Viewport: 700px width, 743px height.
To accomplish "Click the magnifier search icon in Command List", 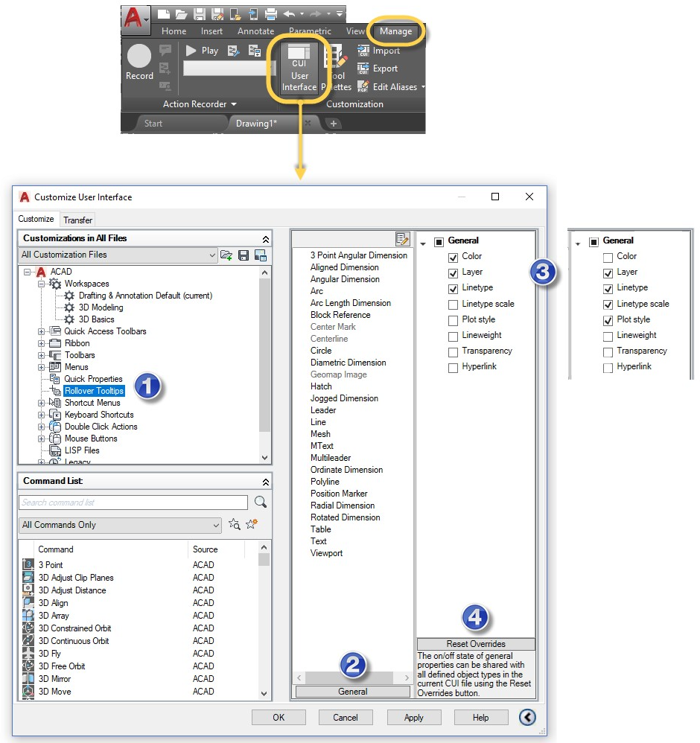I will (x=260, y=503).
